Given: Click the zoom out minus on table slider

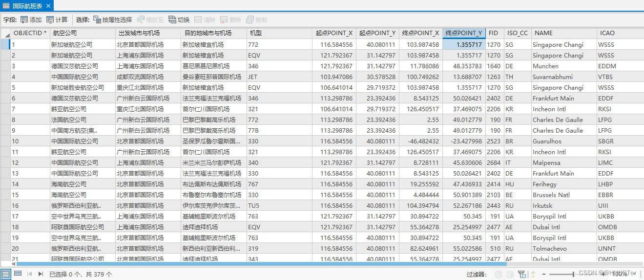Looking at the screenshot, I should (544, 274).
